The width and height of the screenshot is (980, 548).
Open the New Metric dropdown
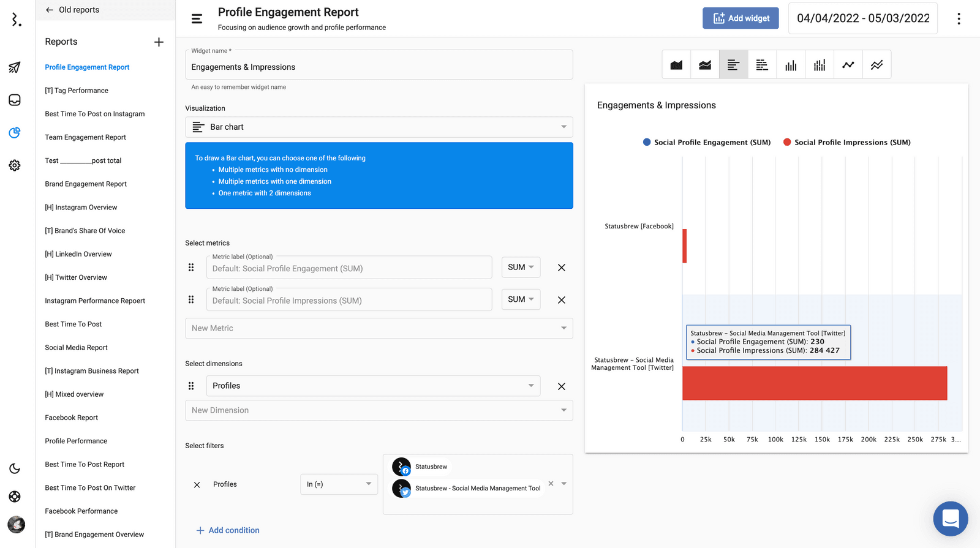click(x=379, y=328)
